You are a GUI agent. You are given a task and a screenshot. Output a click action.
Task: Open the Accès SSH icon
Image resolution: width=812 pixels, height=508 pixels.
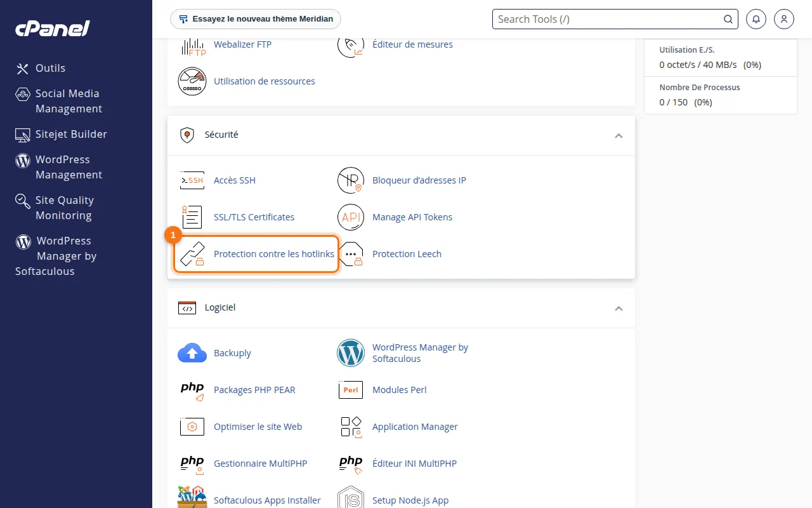(x=192, y=180)
